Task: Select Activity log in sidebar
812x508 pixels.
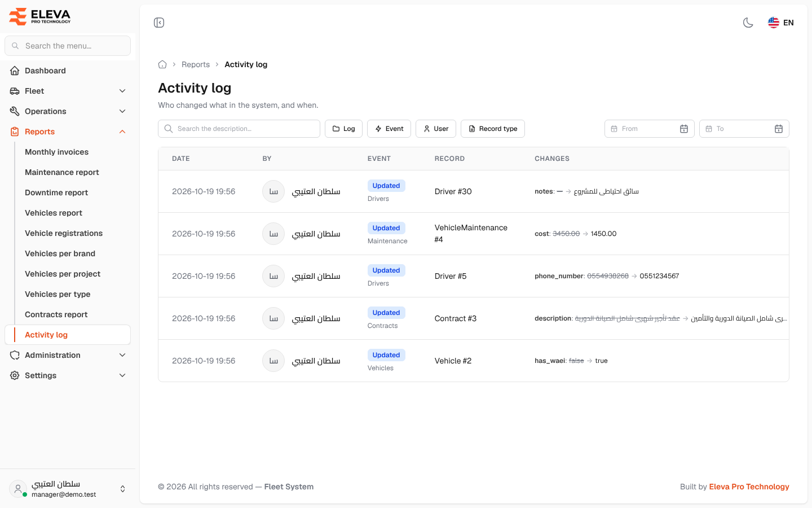Action: click(68, 335)
